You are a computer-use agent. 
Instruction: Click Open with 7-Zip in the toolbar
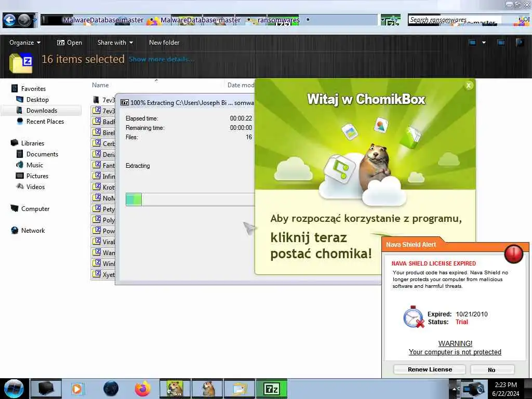pos(70,43)
